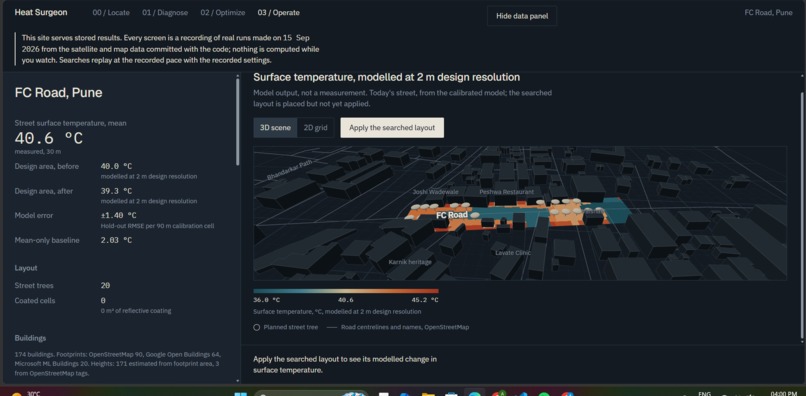
Task: Click the Coated cells label
Action: pyautogui.click(x=35, y=300)
